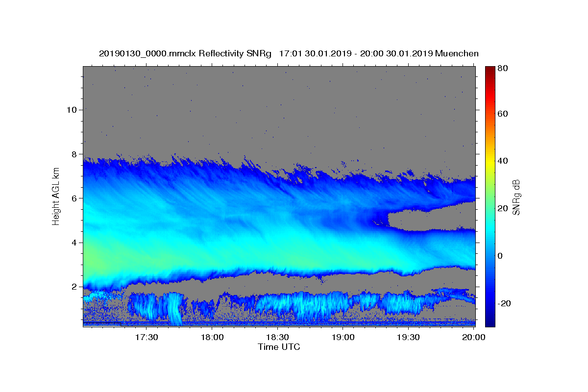Screen dimensions: 588x392
Task: Click the height axis label '6'
Action: (74, 198)
